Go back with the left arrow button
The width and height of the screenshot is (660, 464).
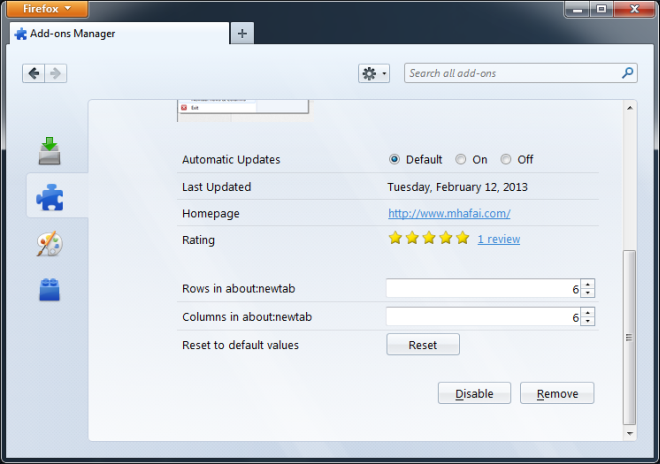point(33,73)
